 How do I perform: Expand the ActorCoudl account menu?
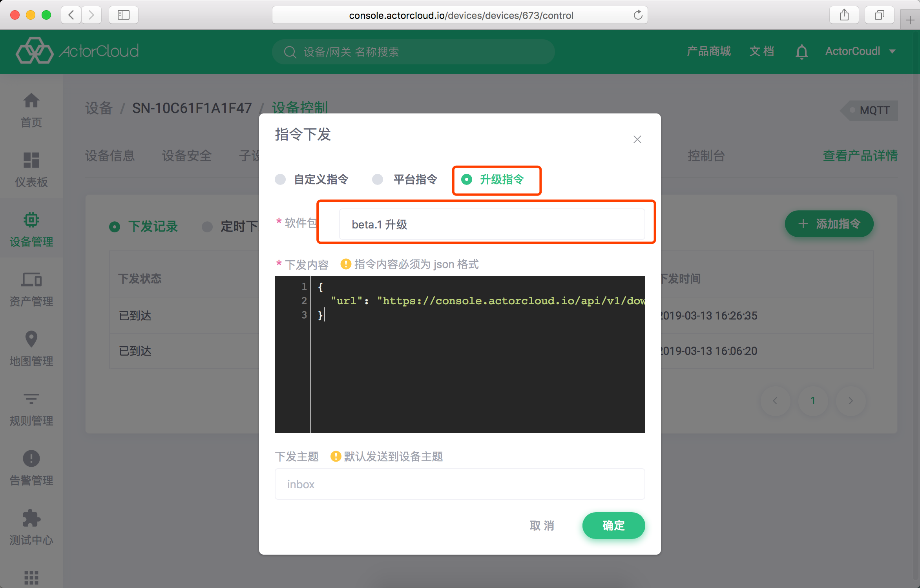860,51
